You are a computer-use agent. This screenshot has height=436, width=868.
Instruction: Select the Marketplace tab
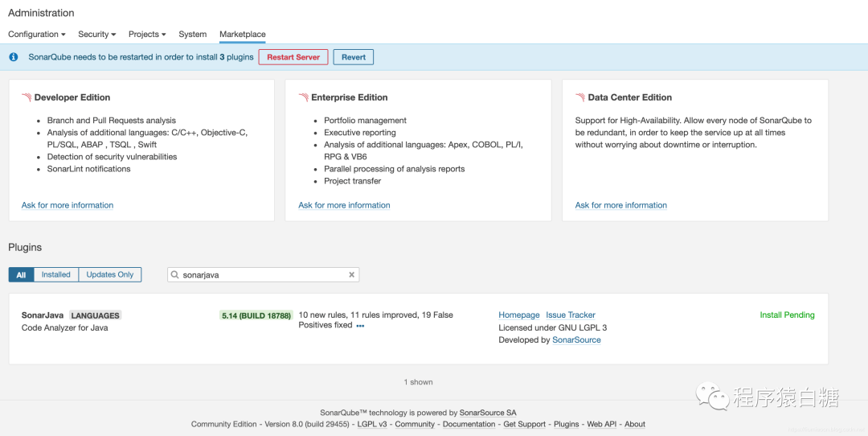(x=243, y=35)
